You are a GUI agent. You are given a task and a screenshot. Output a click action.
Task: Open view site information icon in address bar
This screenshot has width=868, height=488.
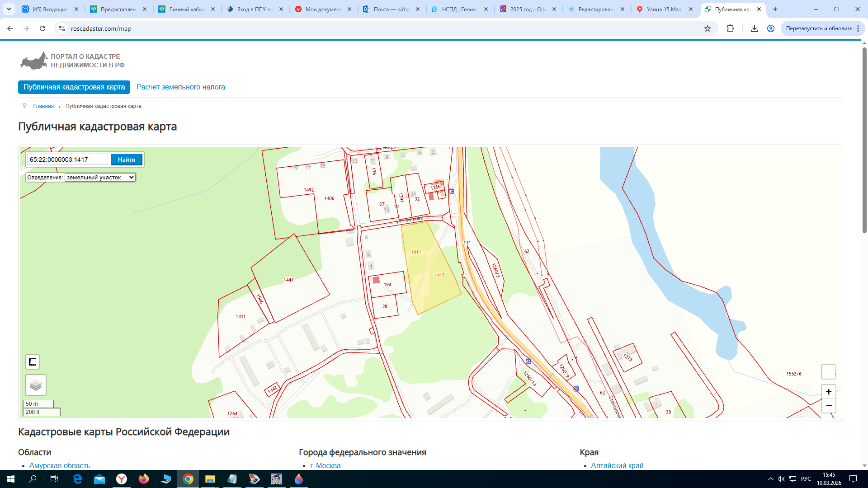[x=62, y=28]
